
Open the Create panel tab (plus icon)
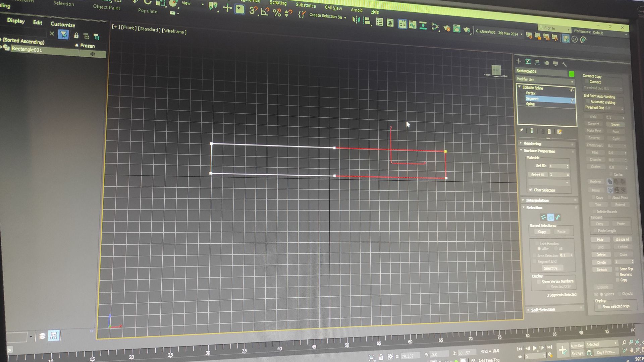pos(519,61)
